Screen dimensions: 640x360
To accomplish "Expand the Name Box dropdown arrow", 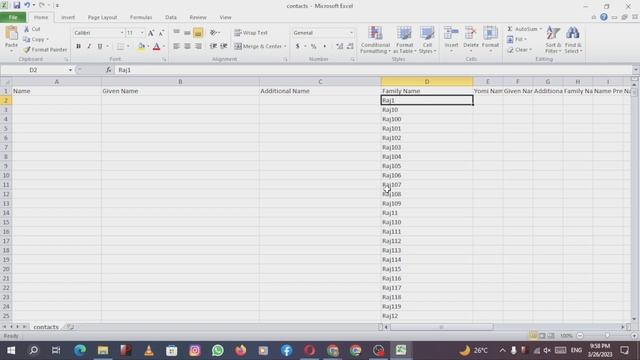I will click(x=70, y=70).
